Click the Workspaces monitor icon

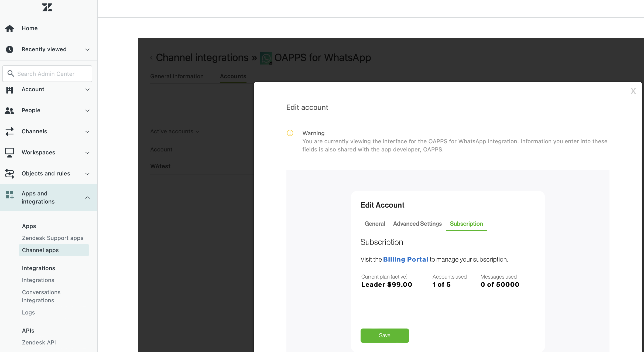click(9, 153)
